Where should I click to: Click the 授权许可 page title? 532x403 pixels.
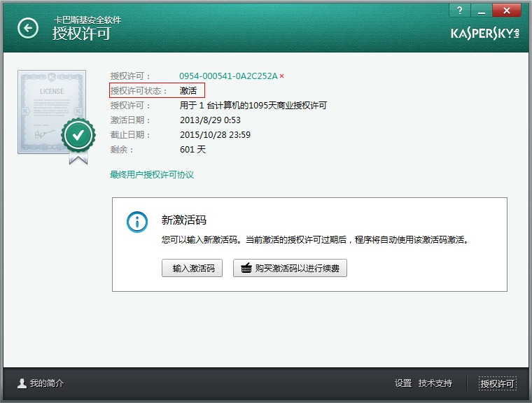81,34
